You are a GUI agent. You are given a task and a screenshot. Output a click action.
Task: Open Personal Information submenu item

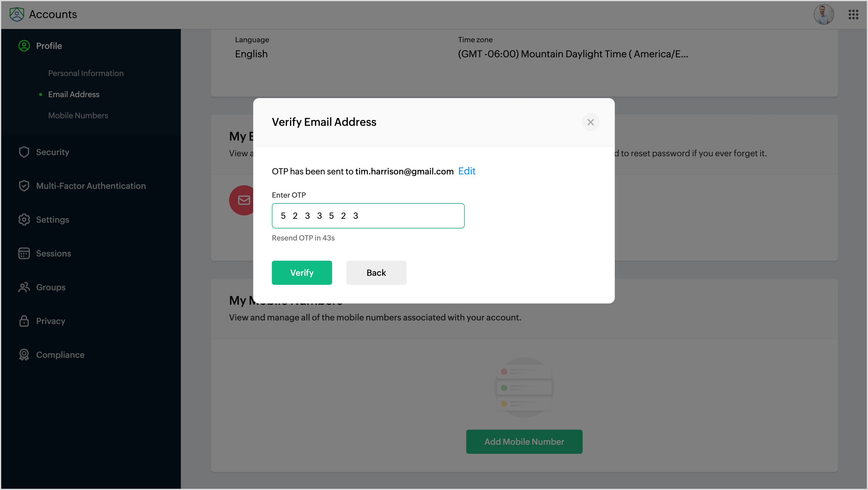coord(86,73)
